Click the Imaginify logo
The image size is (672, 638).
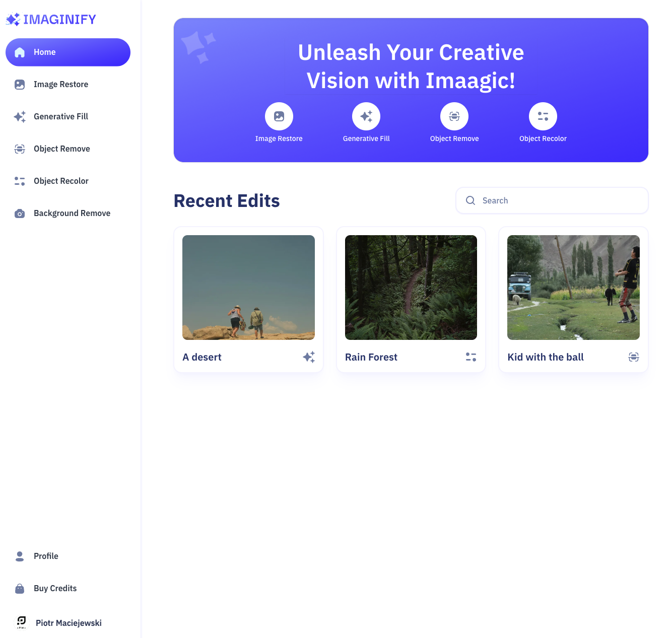pos(51,19)
